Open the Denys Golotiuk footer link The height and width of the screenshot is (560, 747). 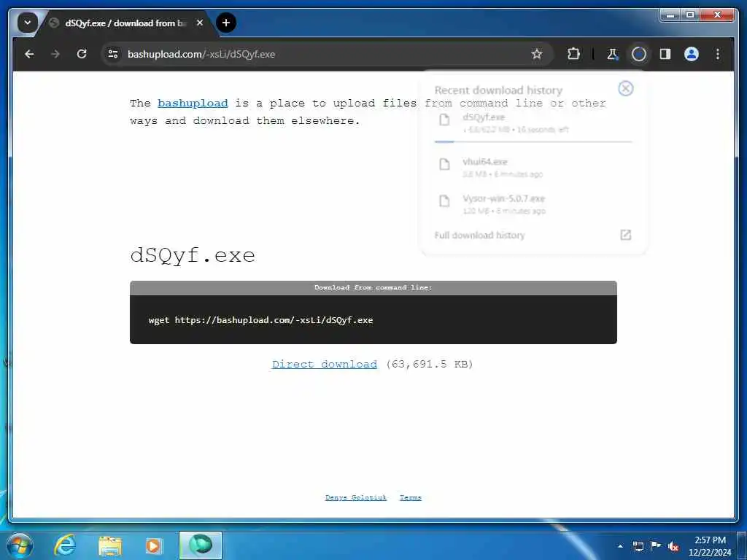pos(356,497)
